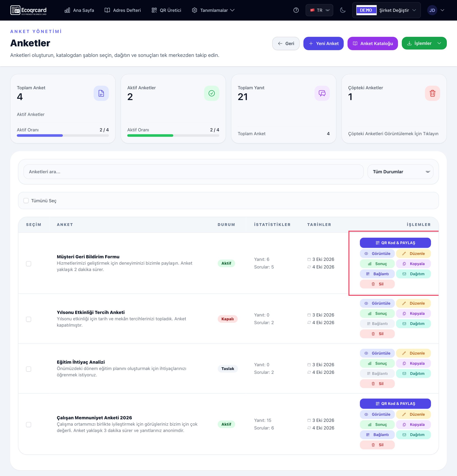Toggle dark mode moon icon

point(343,10)
